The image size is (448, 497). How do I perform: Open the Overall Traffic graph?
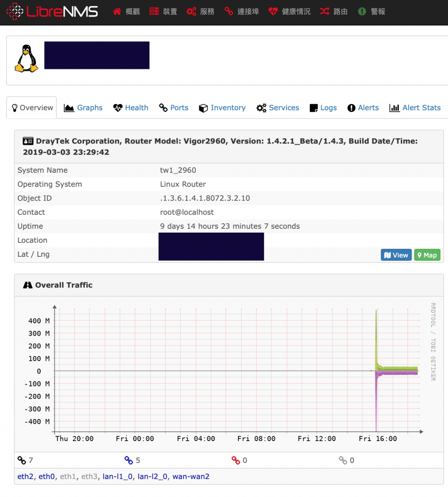tap(229, 373)
